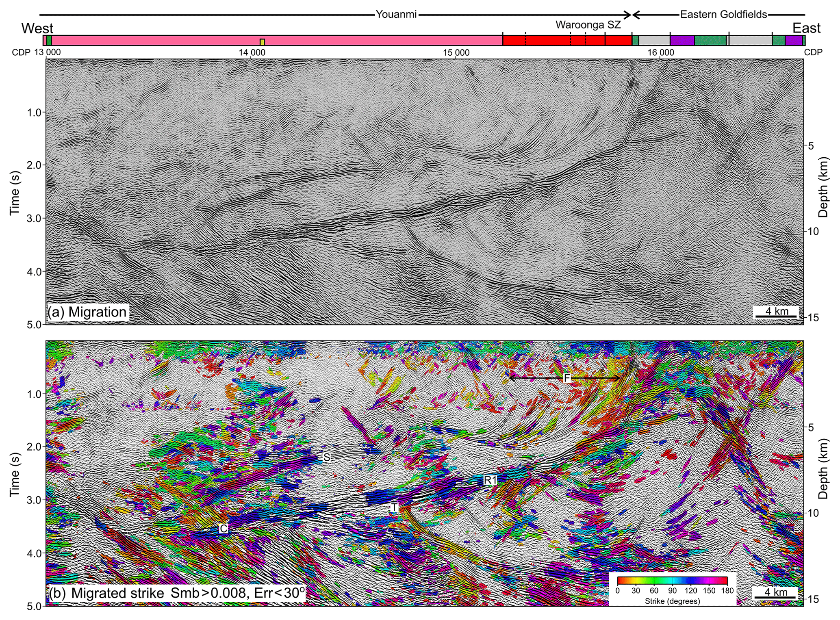Click the CDP 15 000 tick label
Viewport: 840px width, 620px height.
click(x=456, y=52)
